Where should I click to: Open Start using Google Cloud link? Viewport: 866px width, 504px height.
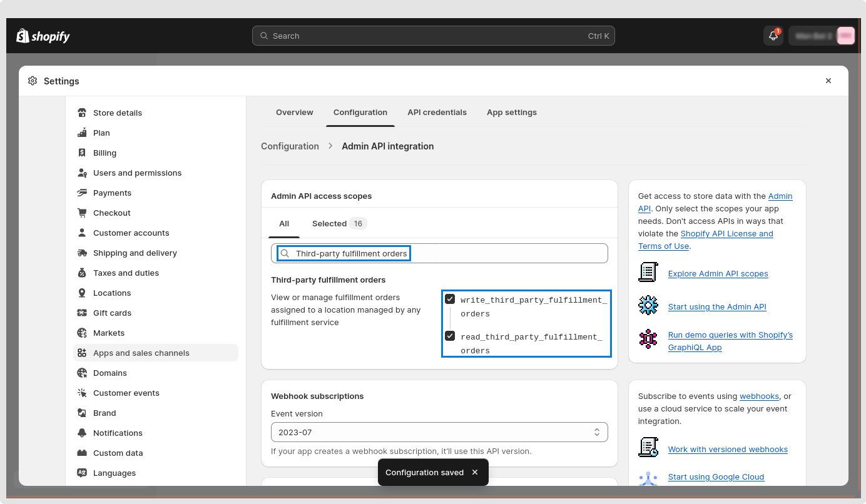[x=716, y=477]
